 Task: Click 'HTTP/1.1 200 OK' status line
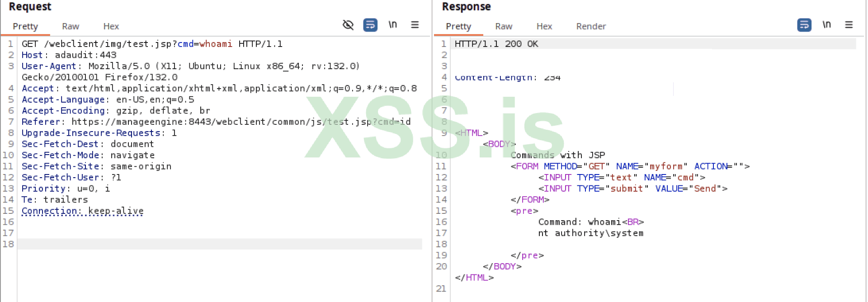tap(496, 44)
